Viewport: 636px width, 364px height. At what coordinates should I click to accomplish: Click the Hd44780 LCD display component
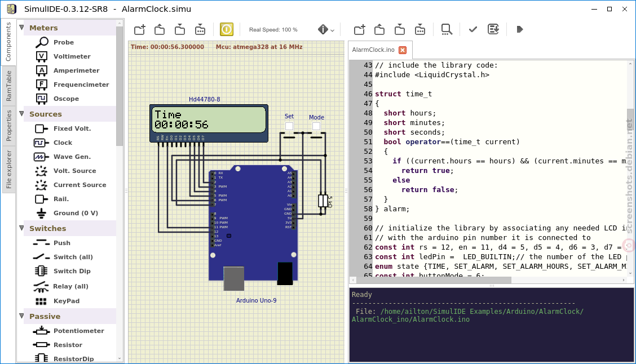pos(209,123)
